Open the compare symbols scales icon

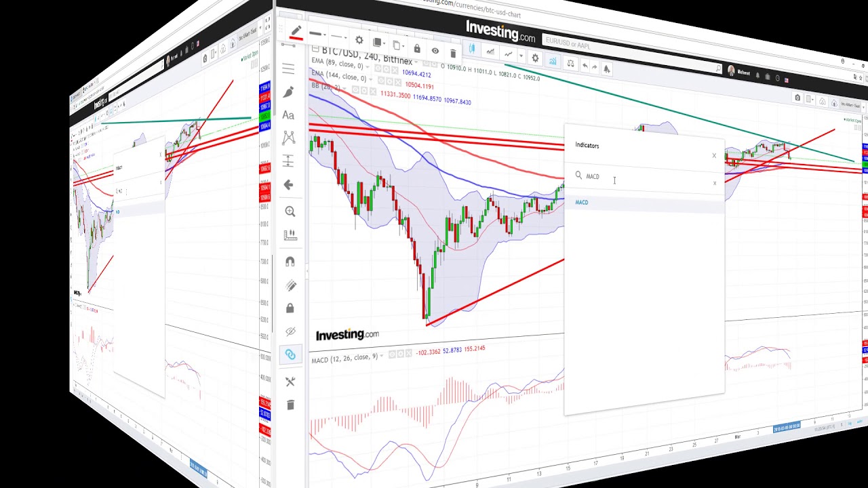click(570, 64)
